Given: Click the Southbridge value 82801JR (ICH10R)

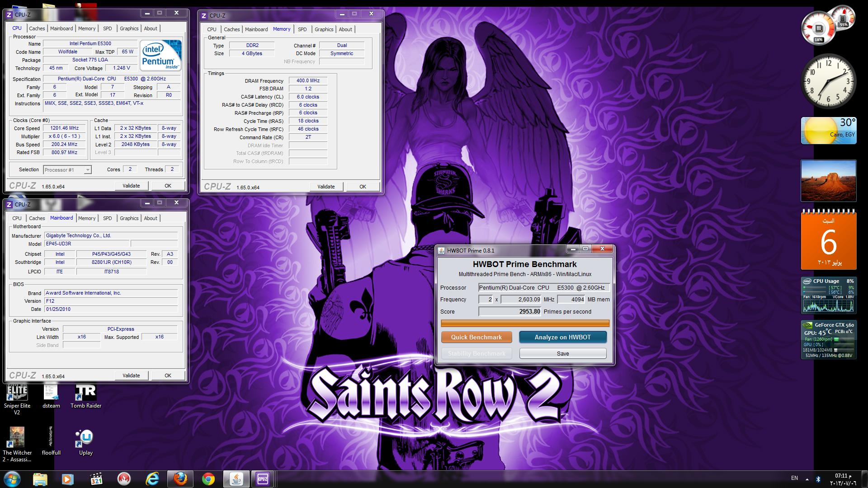Looking at the screenshot, I should click(x=111, y=262).
